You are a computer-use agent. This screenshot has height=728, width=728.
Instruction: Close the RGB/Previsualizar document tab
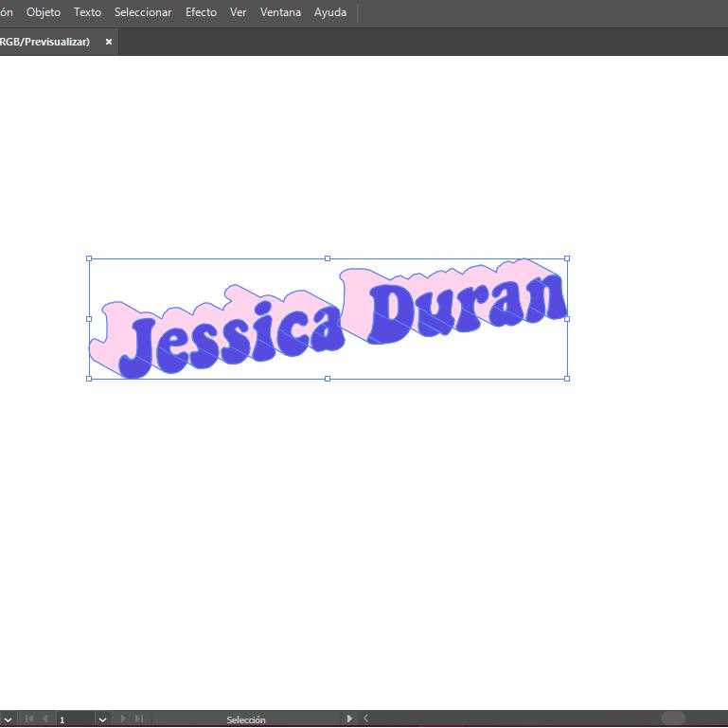coord(109,42)
